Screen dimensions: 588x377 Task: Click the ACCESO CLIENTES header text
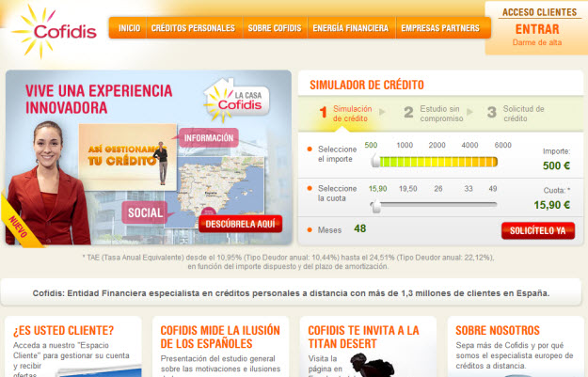click(539, 12)
